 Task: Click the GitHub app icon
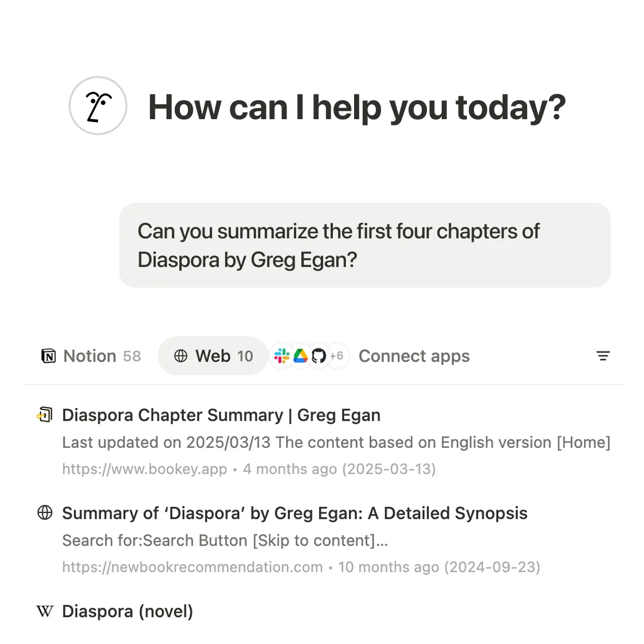pos(319,356)
